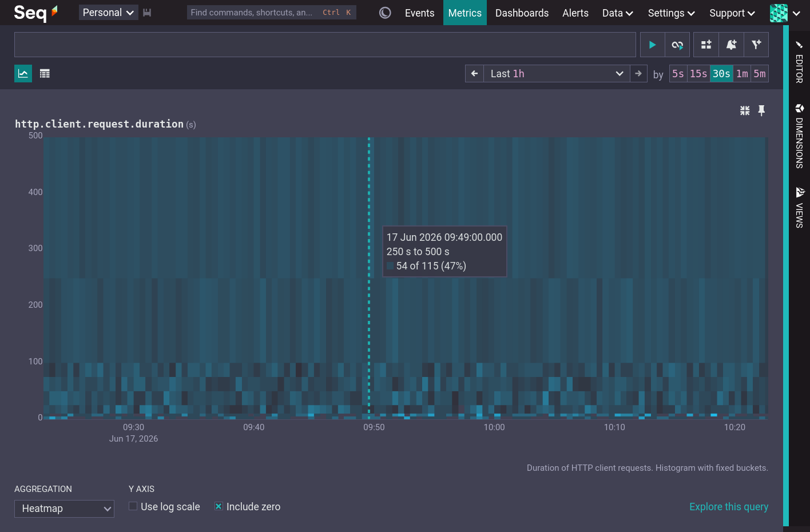Open the Metrics tab

click(464, 13)
